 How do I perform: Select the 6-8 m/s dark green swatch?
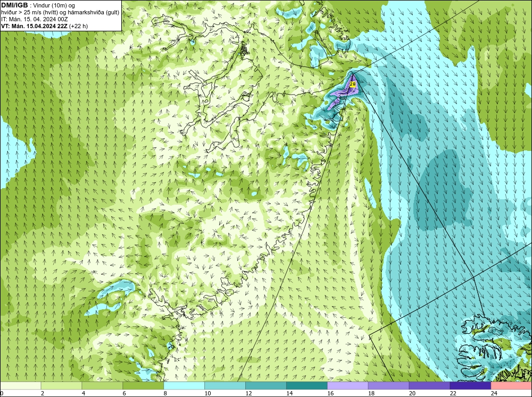(x=143, y=386)
